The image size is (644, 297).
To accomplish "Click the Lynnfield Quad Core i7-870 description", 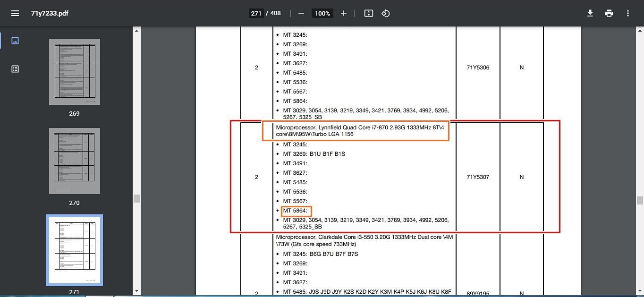I will 360,131.
